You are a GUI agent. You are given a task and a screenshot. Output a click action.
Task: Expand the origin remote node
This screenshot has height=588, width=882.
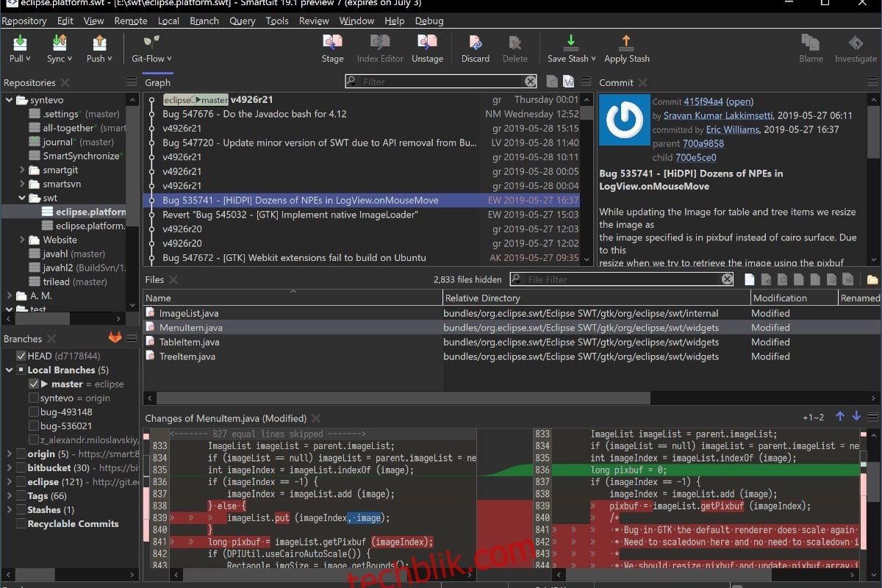[x=9, y=454]
